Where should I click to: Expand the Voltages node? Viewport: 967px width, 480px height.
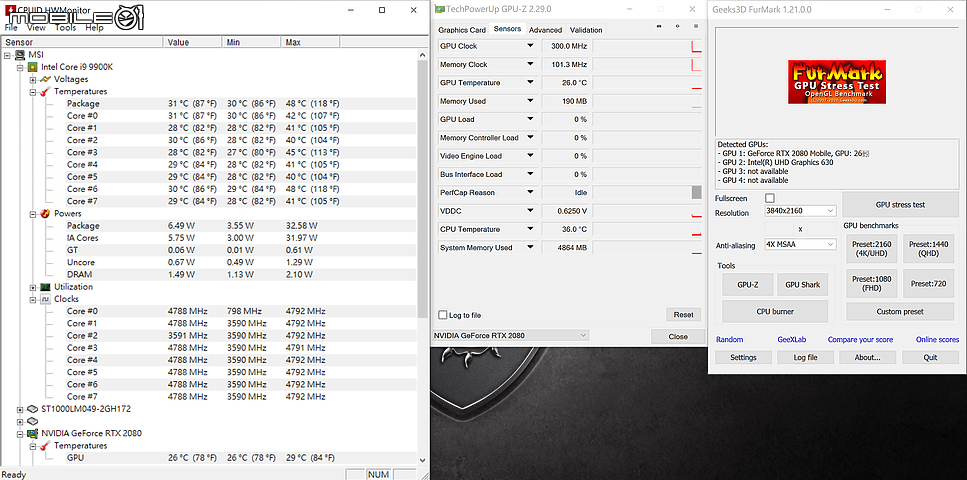click(x=33, y=80)
